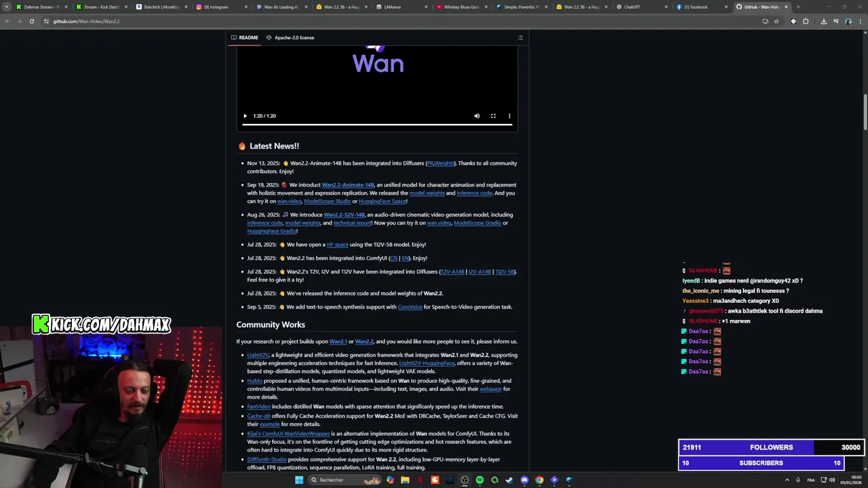Select the README tab
Screen dimensions: 868x488
tap(245, 37)
